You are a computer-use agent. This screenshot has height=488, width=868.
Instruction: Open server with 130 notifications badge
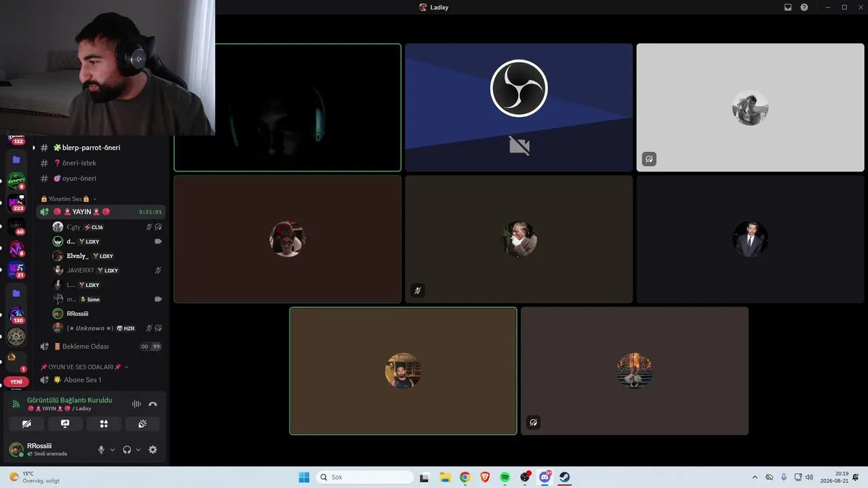[x=16, y=315]
